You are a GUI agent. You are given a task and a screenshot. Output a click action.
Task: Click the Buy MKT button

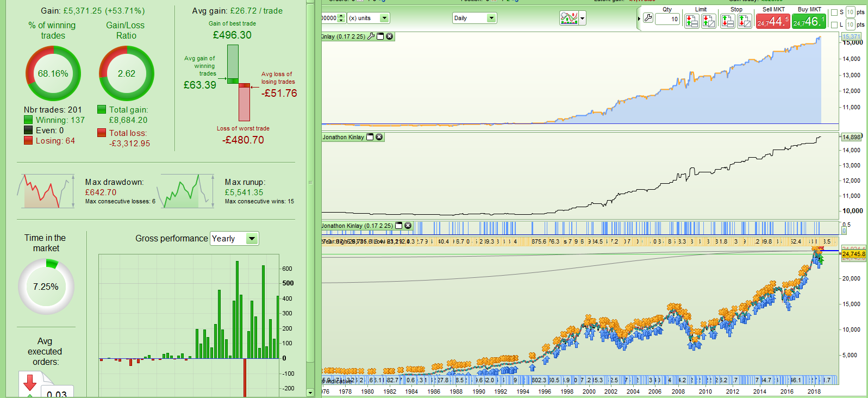pos(809,21)
